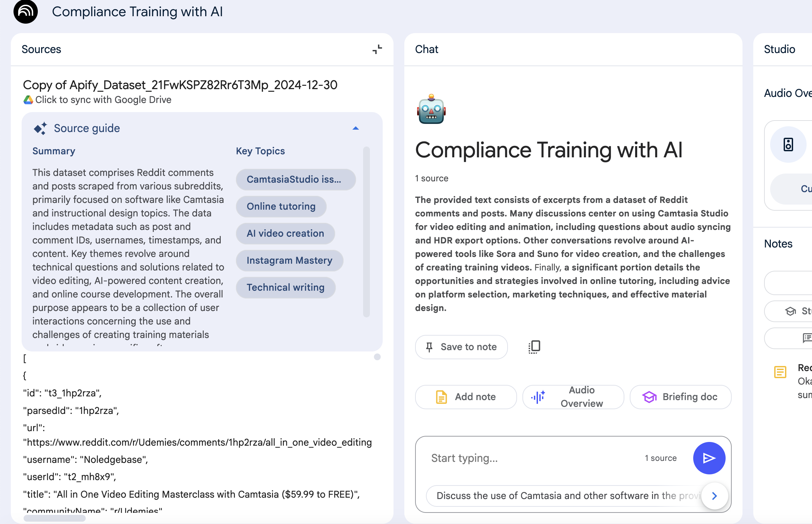The height and width of the screenshot is (524, 812).
Task: Select the Online tutoring topic chip
Action: pyautogui.click(x=281, y=207)
